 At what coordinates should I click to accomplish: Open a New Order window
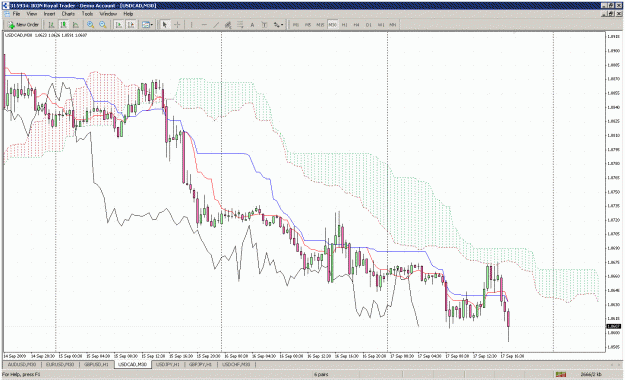pyautogui.click(x=23, y=25)
